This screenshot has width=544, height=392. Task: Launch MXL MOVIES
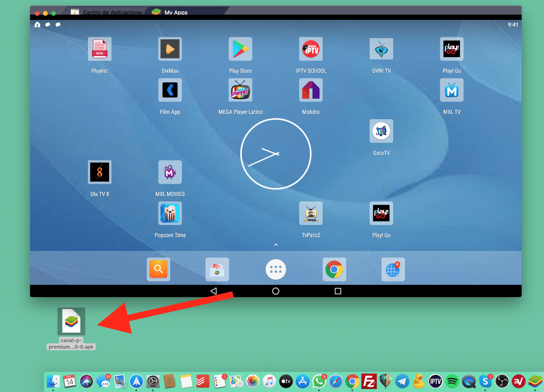point(170,172)
